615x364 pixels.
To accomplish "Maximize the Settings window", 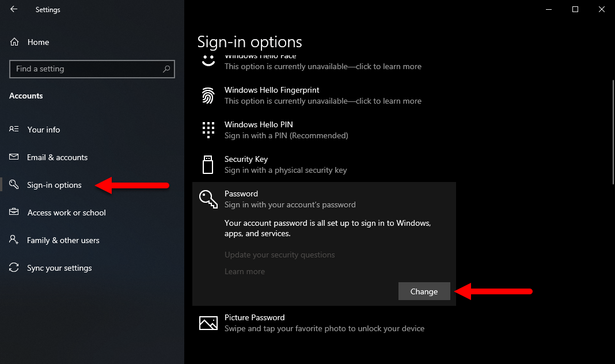I will coord(575,9).
